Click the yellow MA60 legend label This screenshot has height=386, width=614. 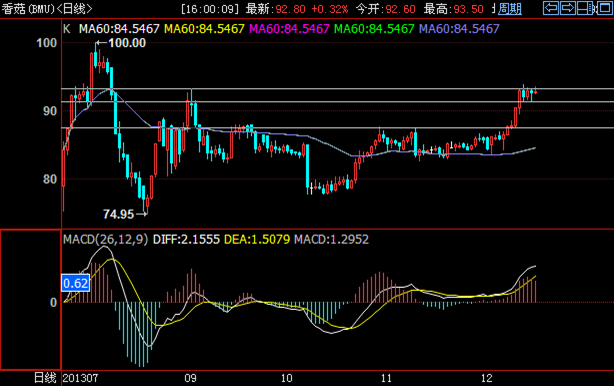(x=204, y=29)
